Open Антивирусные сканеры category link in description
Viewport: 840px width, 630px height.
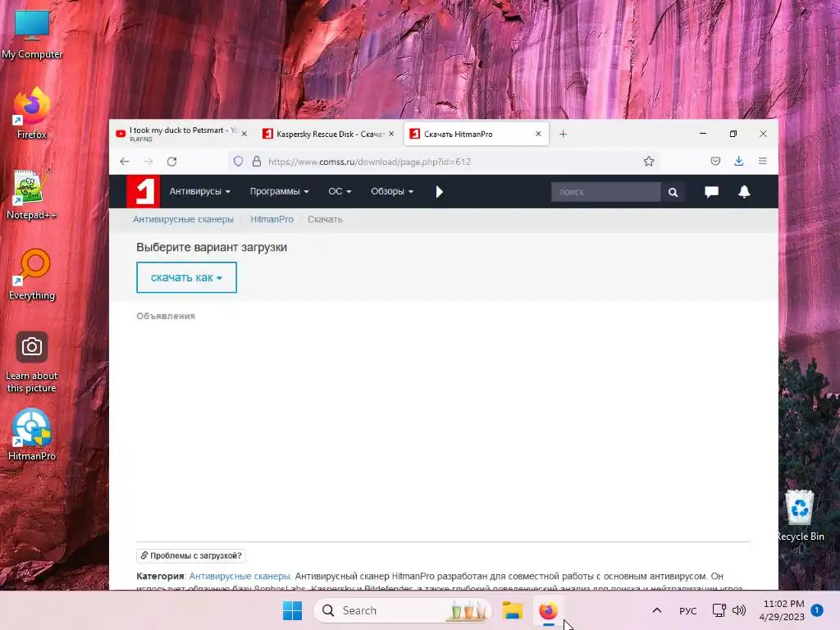click(240, 576)
